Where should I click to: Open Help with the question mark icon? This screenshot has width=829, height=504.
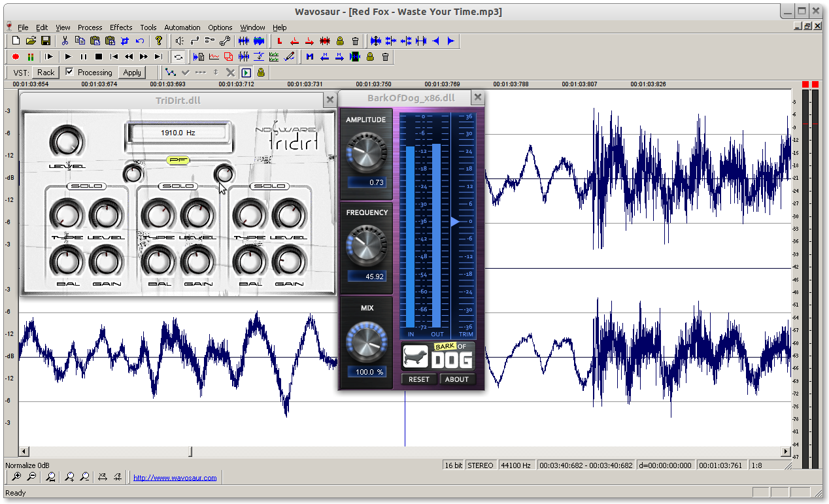[158, 41]
